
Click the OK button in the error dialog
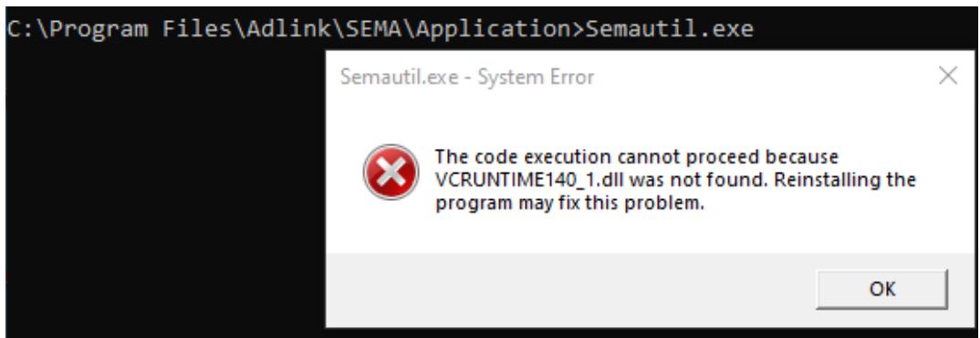coord(881,290)
